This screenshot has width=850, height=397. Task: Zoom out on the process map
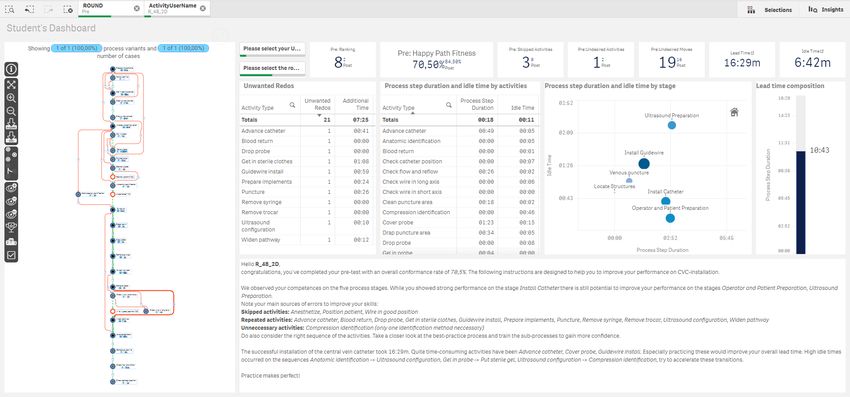coord(11,111)
